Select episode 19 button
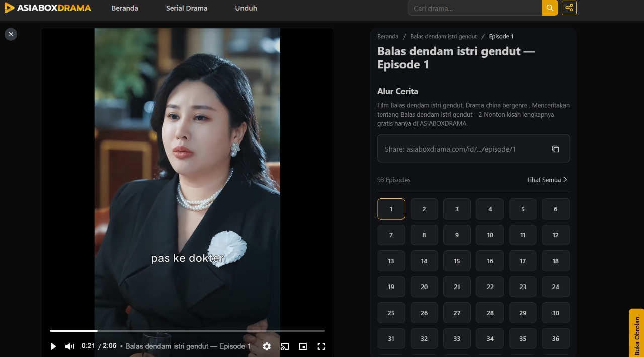 (391, 287)
